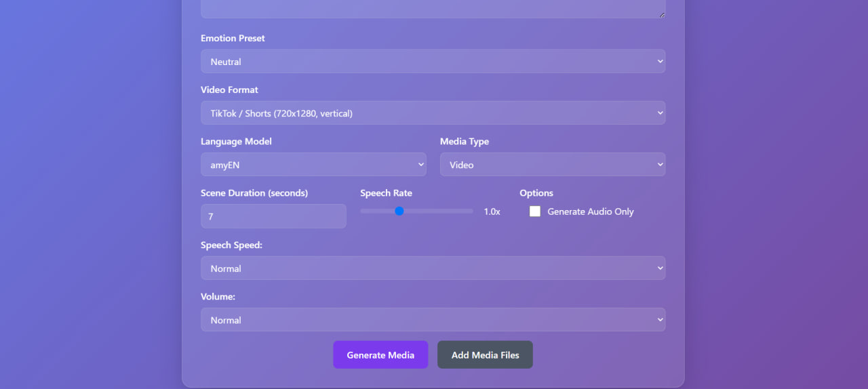Click the text area resize handle
868x389 pixels.
tap(662, 14)
